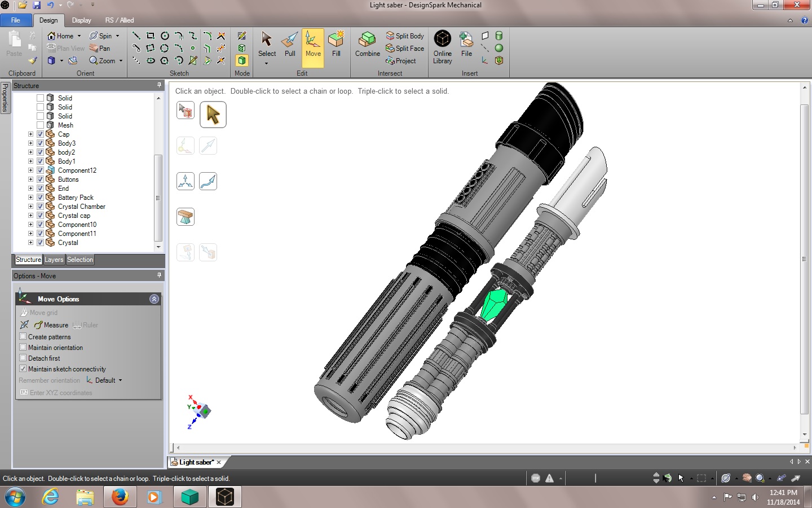Select Component10 in structure tree
Image resolution: width=812 pixels, height=508 pixels.
tap(77, 225)
